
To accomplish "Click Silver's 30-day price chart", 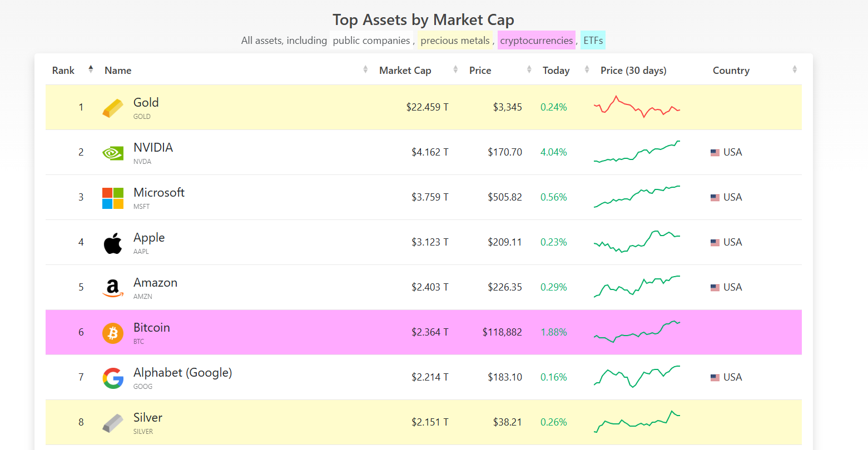I will [637, 422].
